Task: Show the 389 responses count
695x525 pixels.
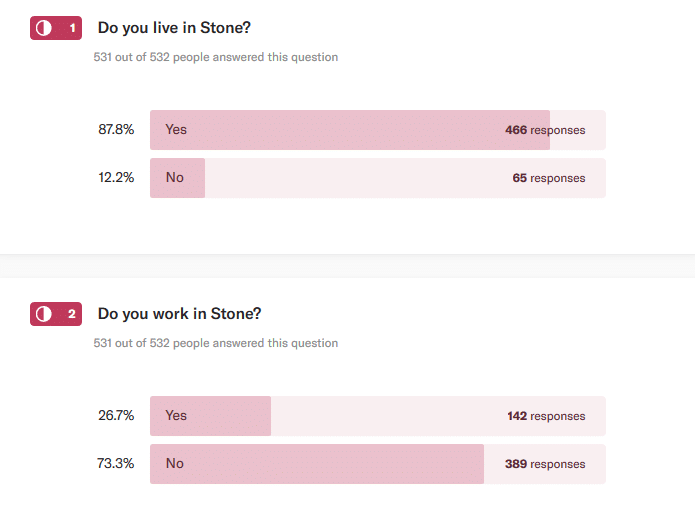Action: pos(545,464)
